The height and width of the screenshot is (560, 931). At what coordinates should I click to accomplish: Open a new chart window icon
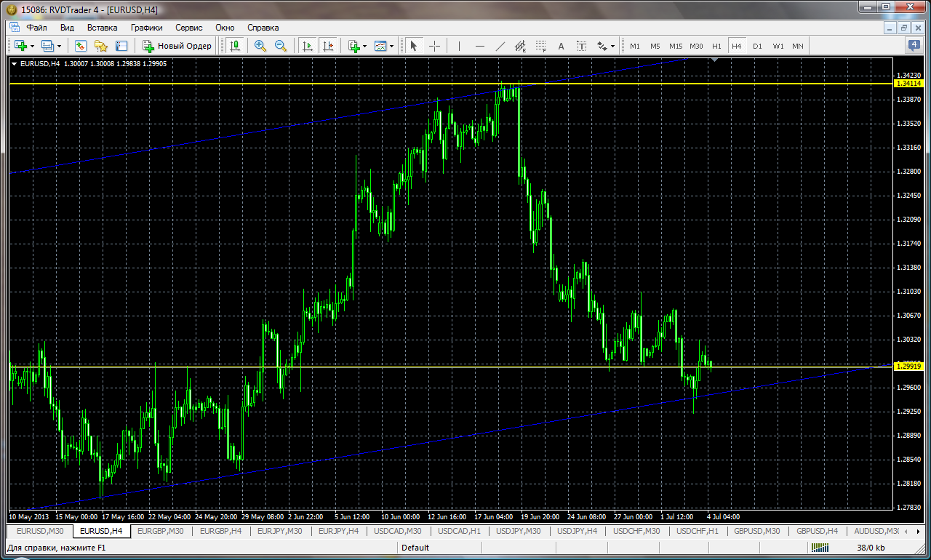click(20, 46)
